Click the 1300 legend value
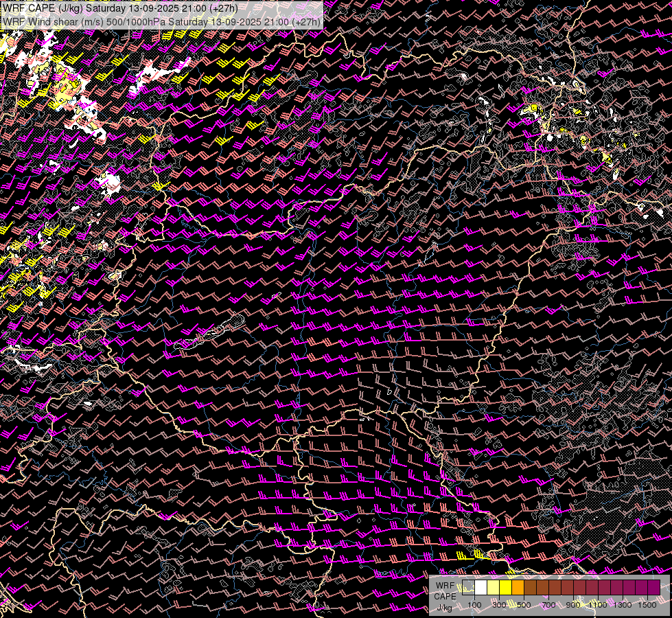Screen dimensions: 672x618 pyautogui.click(x=623, y=605)
